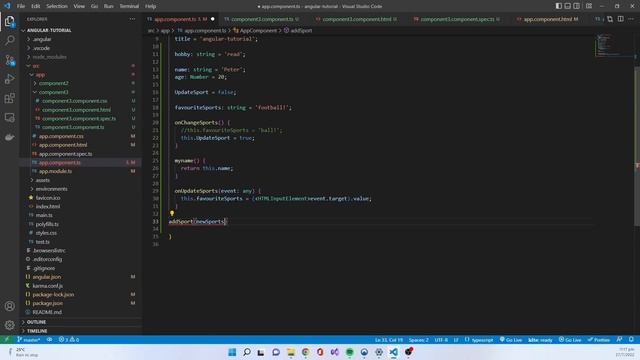Open the Run and Debug view

point(9,79)
